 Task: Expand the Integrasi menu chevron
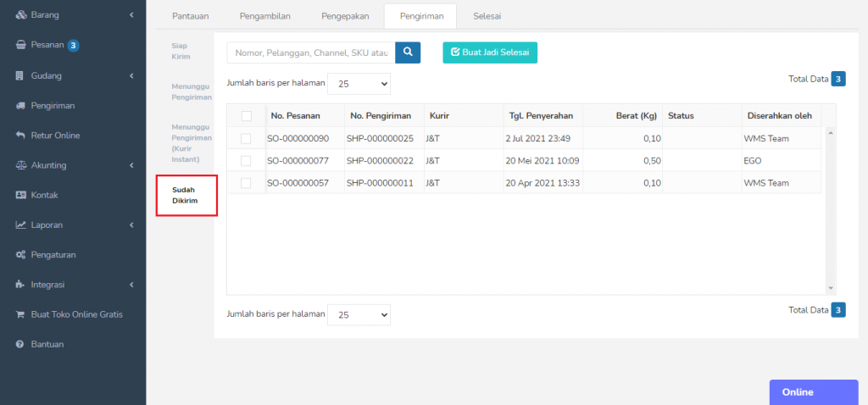pos(131,285)
